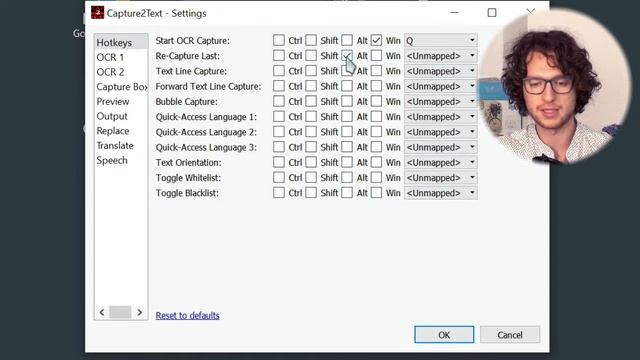Enable Ctrl for Toggle Whitelist

[x=279, y=178]
